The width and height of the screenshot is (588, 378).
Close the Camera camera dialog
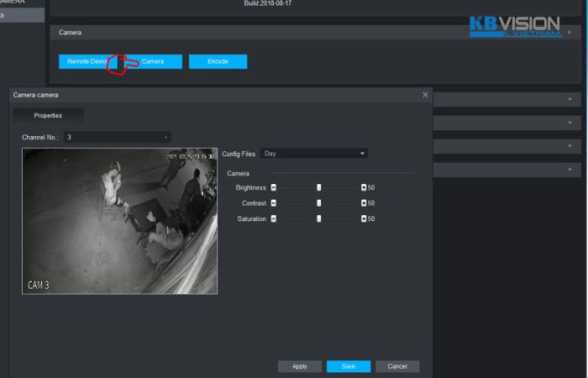[x=425, y=96]
